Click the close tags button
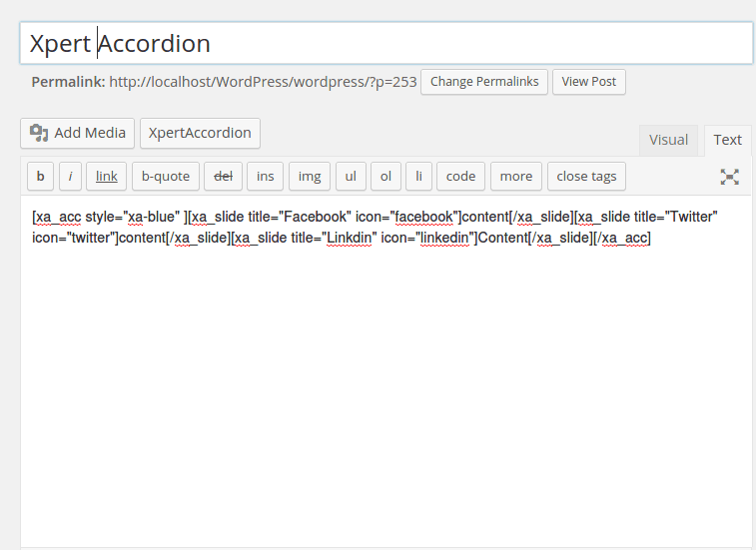 pos(586,177)
